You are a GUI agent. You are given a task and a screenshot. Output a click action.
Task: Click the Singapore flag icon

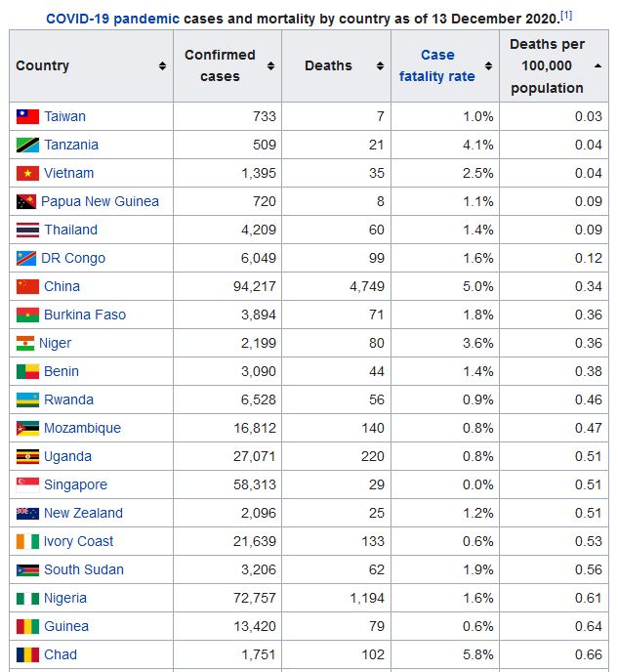coord(28,484)
